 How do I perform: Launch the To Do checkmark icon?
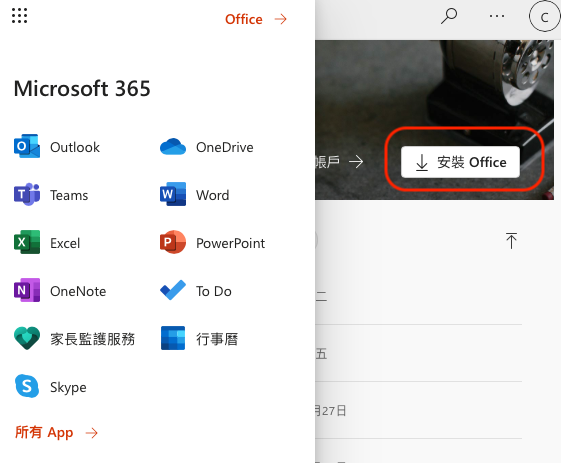click(x=173, y=290)
